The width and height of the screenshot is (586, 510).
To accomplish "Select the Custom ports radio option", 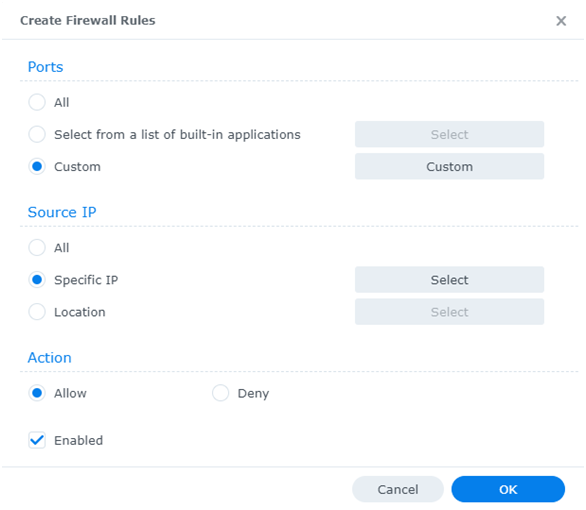I will (37, 166).
